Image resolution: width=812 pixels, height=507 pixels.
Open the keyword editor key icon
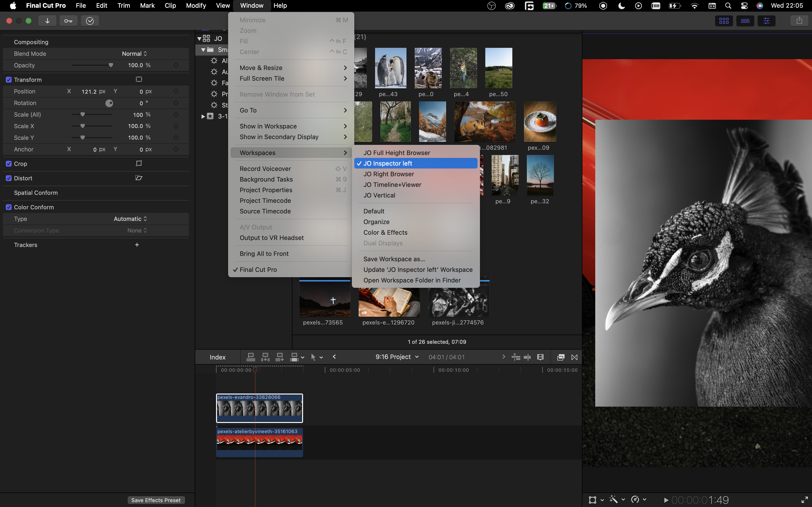[68, 21]
